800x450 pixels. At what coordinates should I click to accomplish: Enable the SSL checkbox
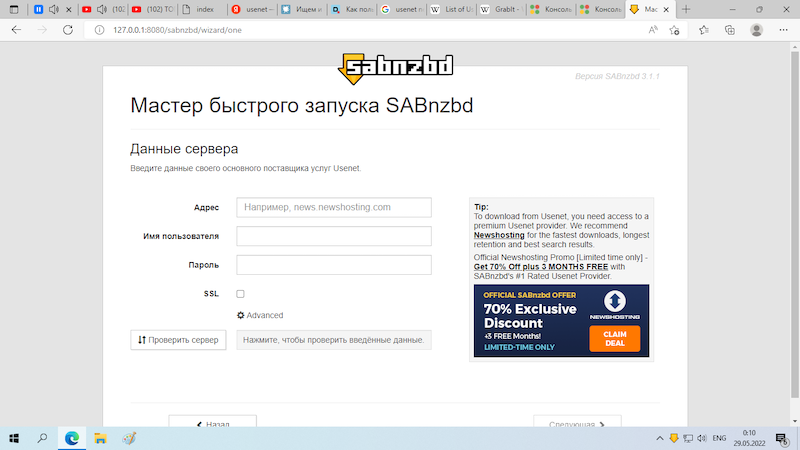(x=240, y=294)
